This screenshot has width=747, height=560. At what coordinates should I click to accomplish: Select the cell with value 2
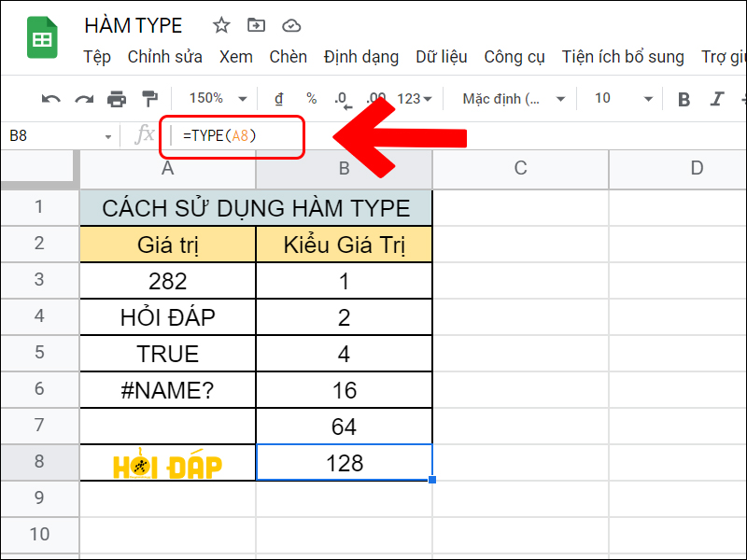pyautogui.click(x=344, y=317)
